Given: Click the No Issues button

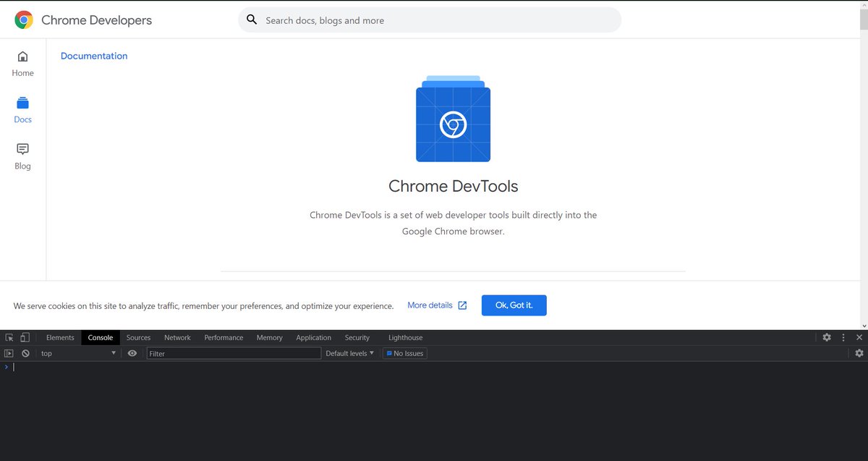Looking at the screenshot, I should coord(405,353).
